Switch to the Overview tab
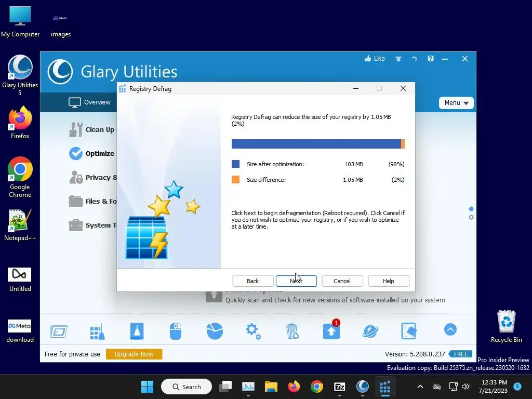 pyautogui.click(x=89, y=102)
